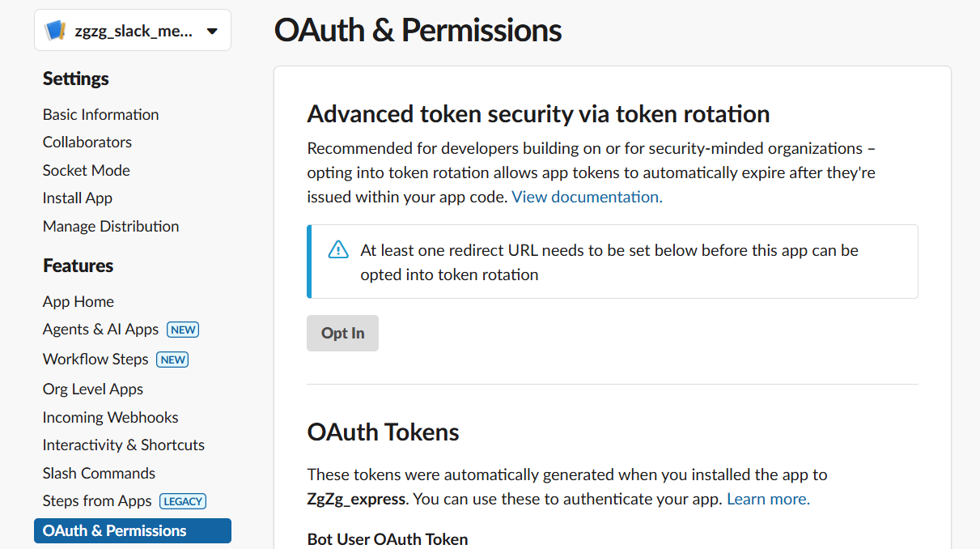Select Slash Commands feature
The image size is (980, 549).
99,473
